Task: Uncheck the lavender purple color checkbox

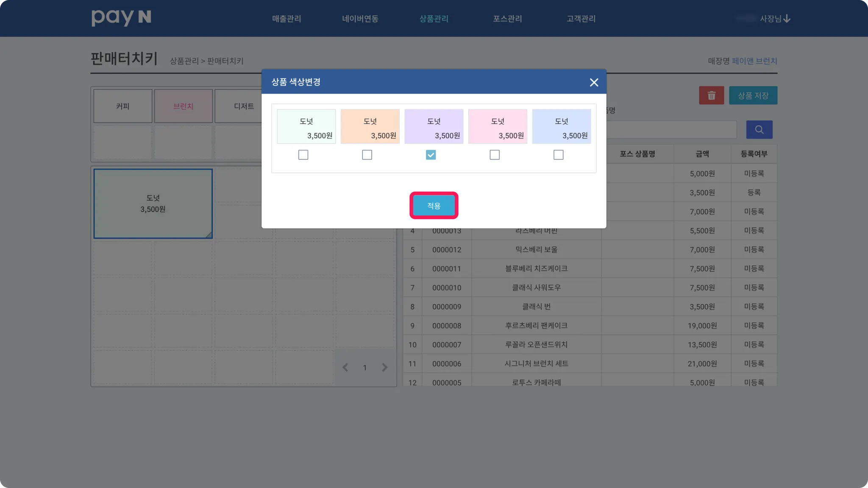Action: [431, 155]
